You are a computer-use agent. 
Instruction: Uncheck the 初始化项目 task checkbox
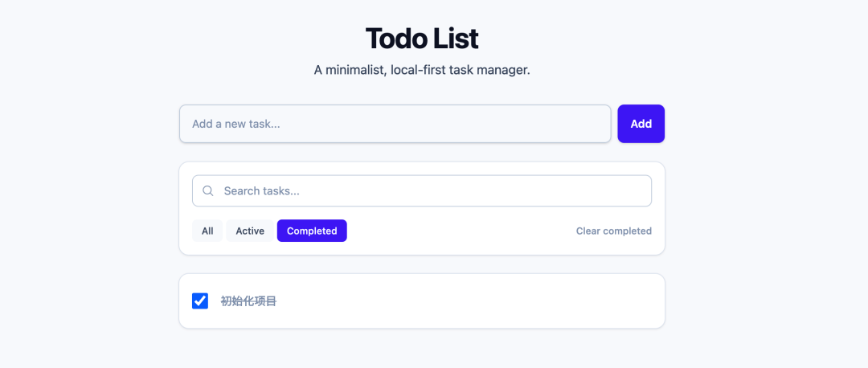point(200,301)
